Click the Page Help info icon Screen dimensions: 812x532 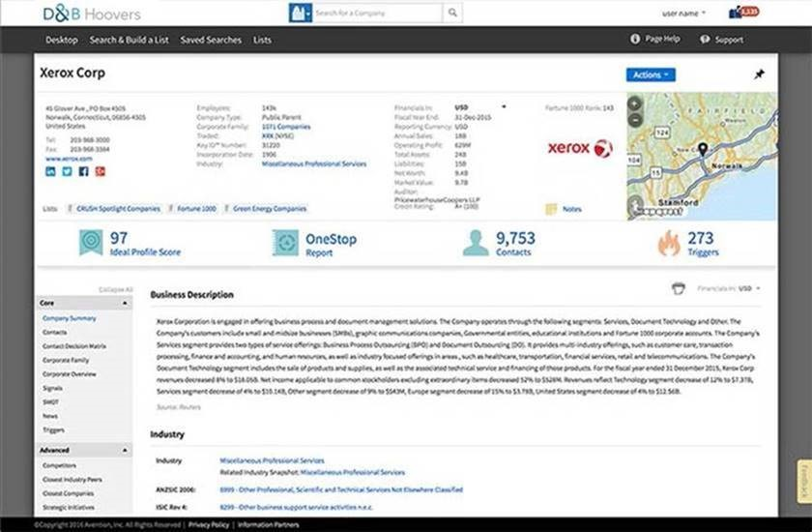click(635, 39)
